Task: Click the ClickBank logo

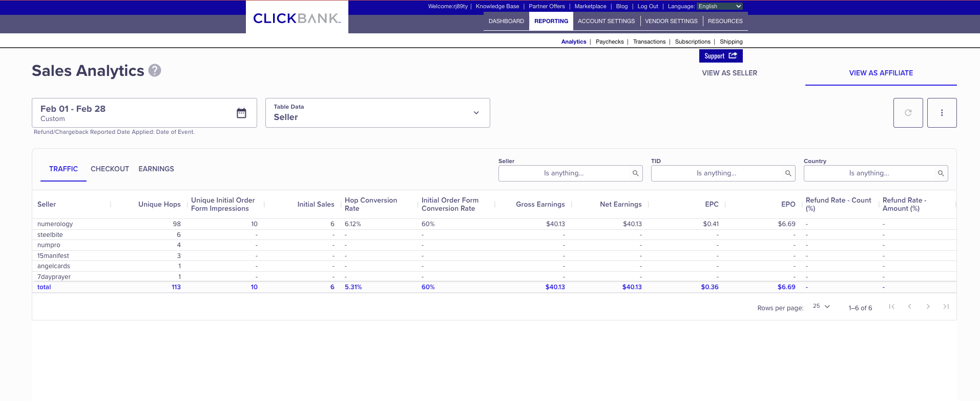Action: pyautogui.click(x=297, y=18)
